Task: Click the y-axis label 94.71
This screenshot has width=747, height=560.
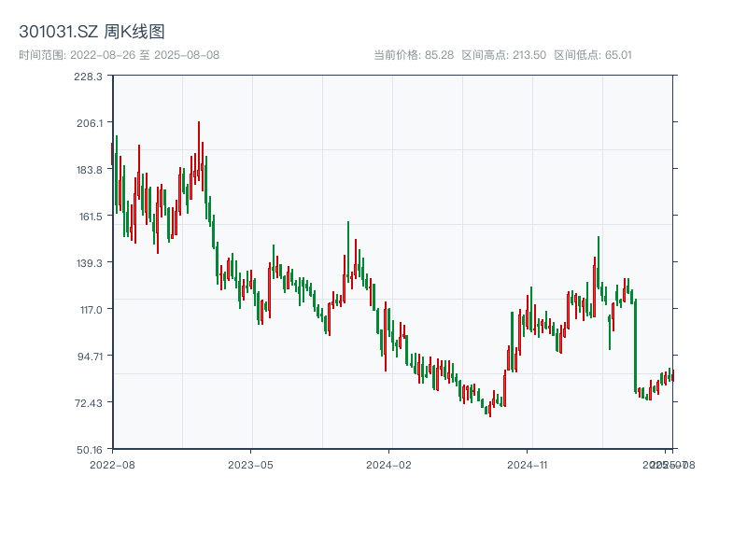Action: 90,357
